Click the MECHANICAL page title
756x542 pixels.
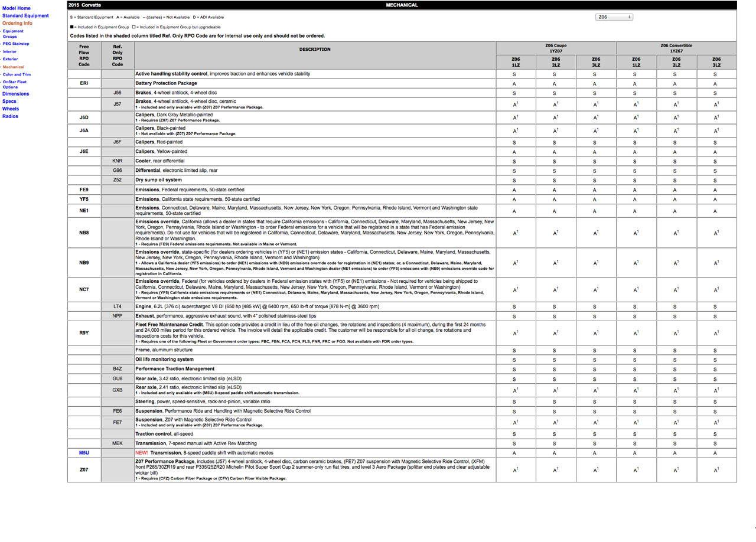coord(402,5)
